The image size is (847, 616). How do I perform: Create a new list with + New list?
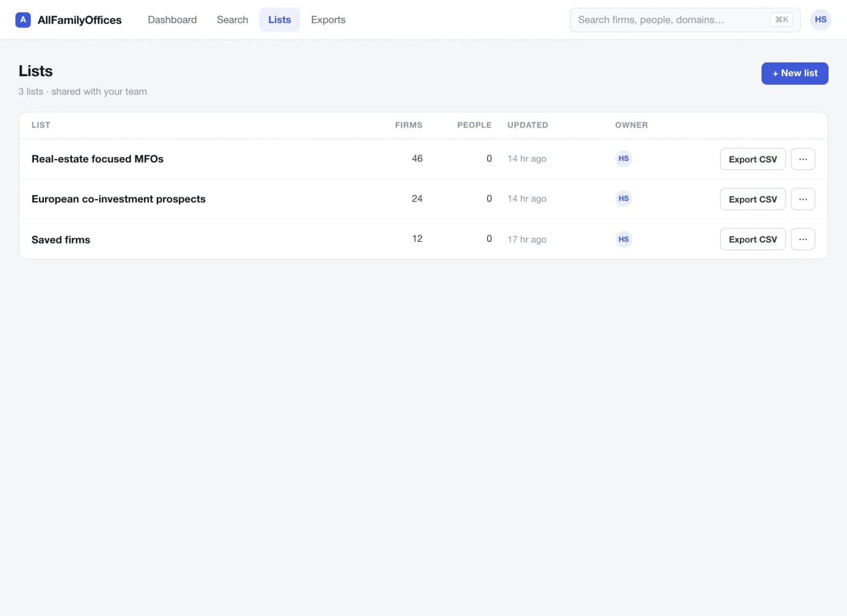point(795,73)
